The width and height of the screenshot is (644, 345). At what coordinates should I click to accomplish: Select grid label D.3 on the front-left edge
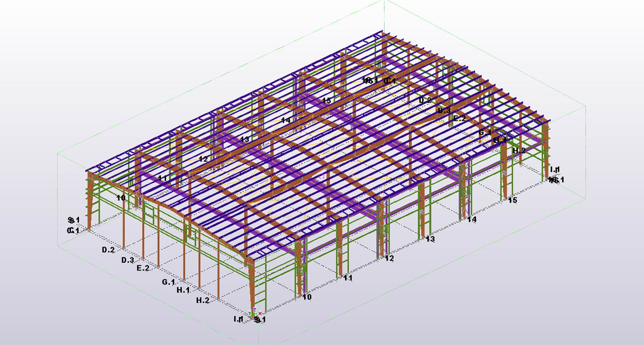[128, 260]
